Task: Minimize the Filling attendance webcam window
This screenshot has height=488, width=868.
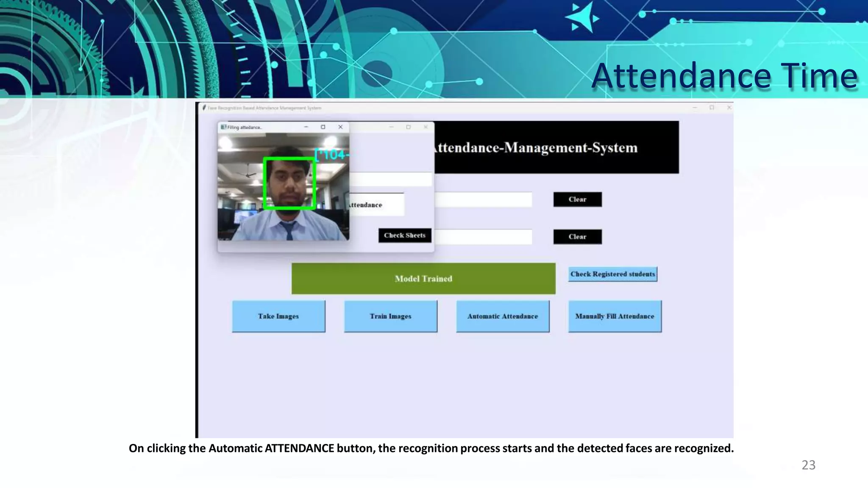Action: 306,127
